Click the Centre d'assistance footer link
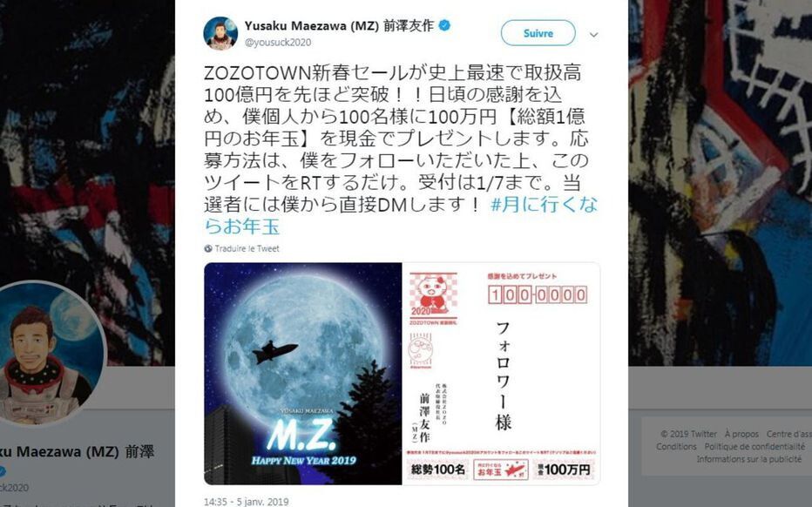 pos(788,434)
